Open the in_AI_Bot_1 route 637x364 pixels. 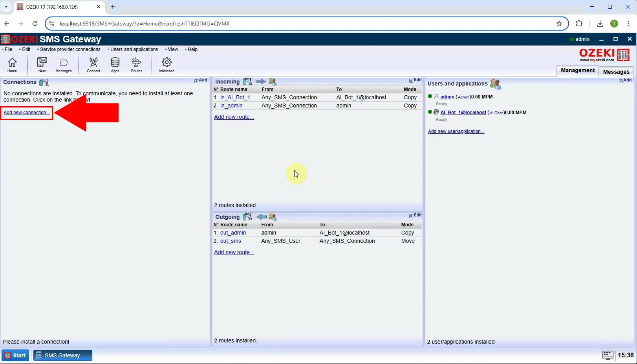click(235, 97)
